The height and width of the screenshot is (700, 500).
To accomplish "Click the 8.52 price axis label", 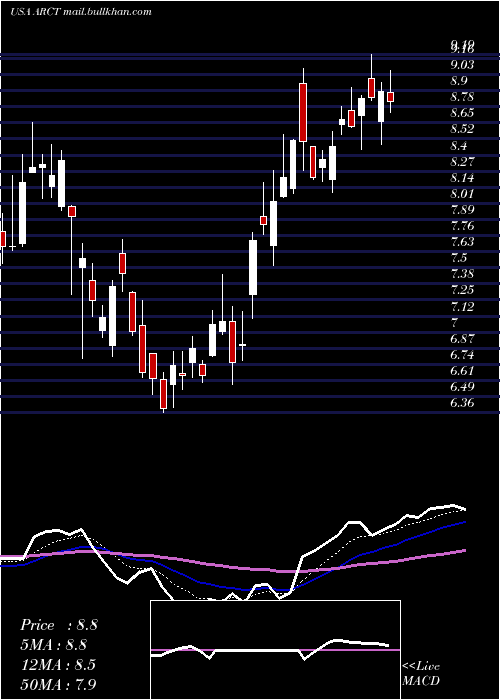I will [x=462, y=129].
